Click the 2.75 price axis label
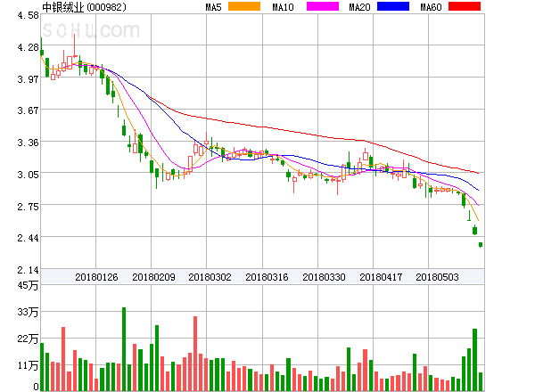Image resolution: width=535 pixels, height=392 pixels. point(28,207)
